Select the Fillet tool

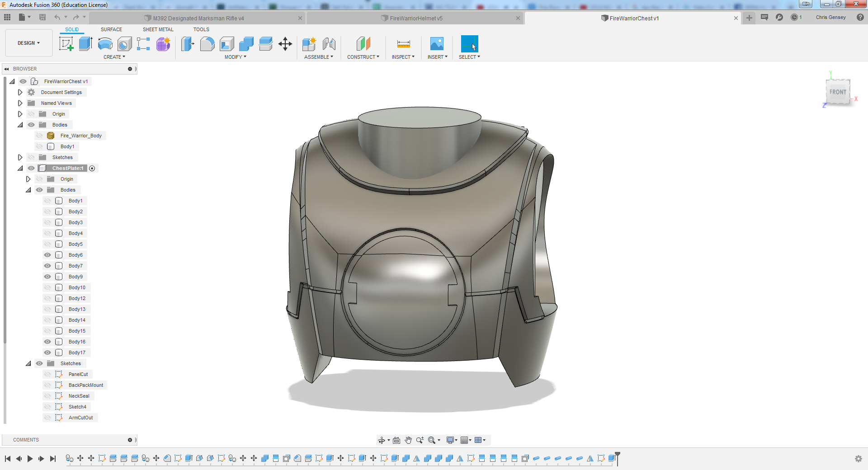coord(207,44)
